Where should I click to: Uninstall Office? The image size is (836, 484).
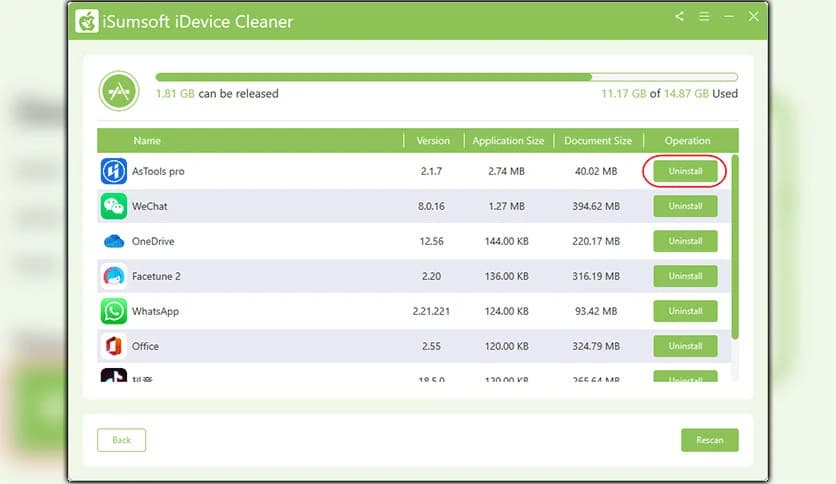point(685,346)
